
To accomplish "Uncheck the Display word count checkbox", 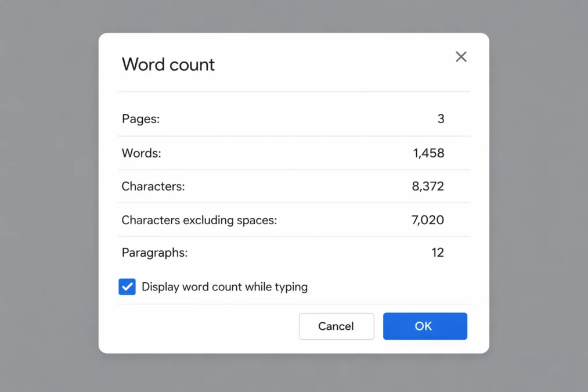I will pos(127,287).
